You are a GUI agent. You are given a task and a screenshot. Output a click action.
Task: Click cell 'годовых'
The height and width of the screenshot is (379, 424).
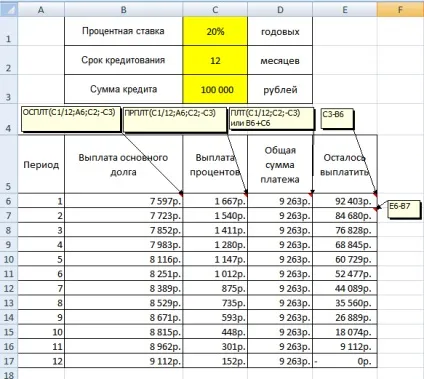pyautogui.click(x=280, y=31)
